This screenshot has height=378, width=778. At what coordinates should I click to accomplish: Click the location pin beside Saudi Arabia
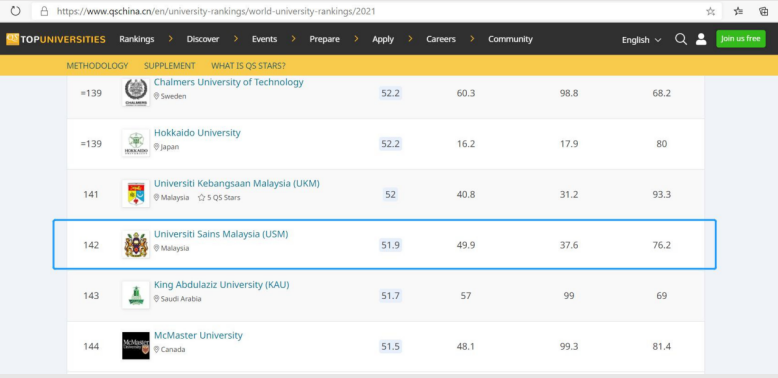point(156,299)
